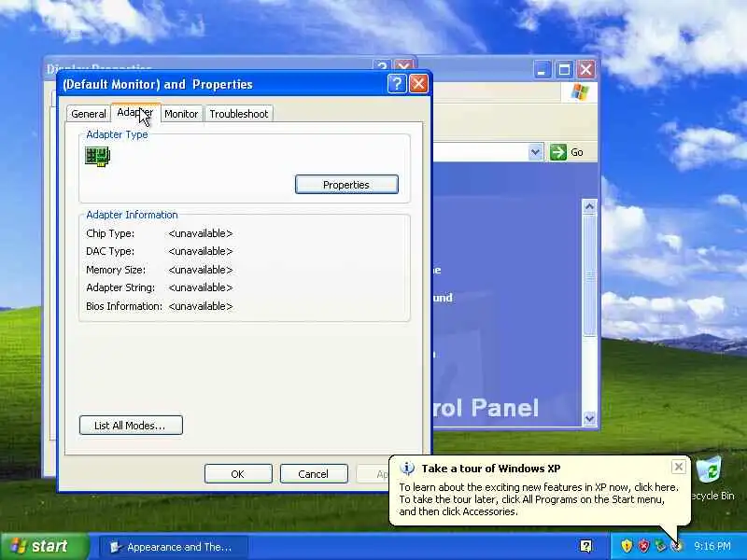The height and width of the screenshot is (560, 747).
Task: Click the Adapter String label
Action: click(x=120, y=287)
